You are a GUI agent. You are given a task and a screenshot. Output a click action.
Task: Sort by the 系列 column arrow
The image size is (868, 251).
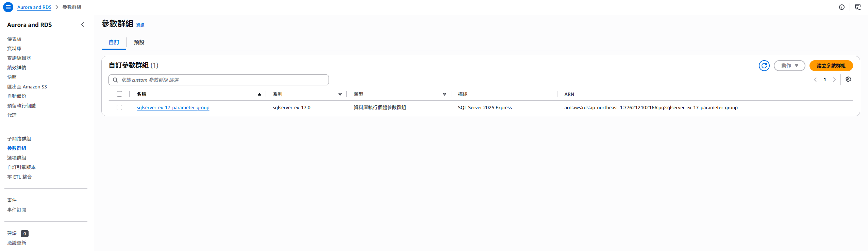(340, 94)
